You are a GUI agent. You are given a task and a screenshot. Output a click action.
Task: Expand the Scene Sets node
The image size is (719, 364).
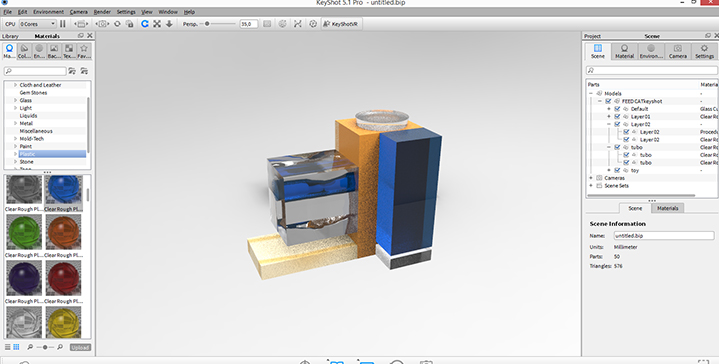591,186
